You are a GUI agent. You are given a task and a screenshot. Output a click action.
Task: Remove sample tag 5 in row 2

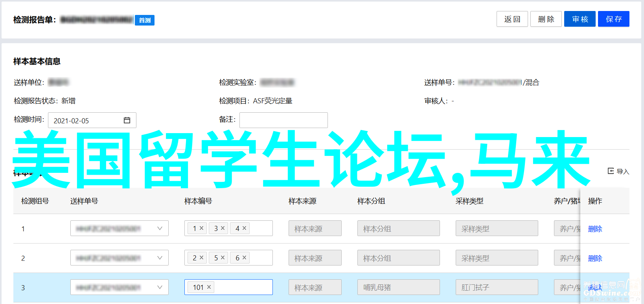223,257
